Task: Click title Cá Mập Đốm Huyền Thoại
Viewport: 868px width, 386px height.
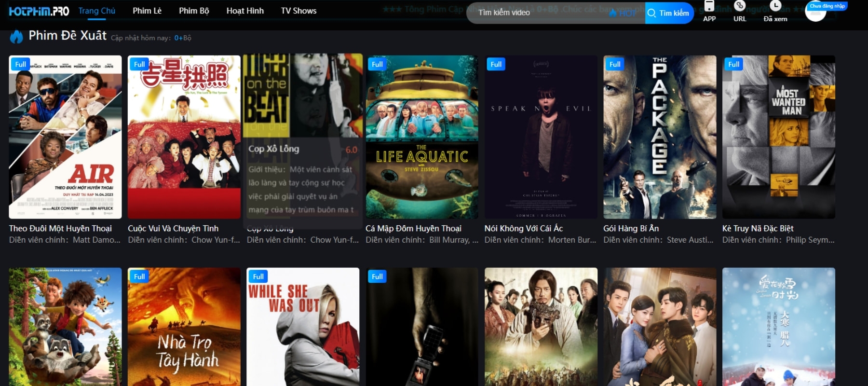Action: (x=413, y=228)
